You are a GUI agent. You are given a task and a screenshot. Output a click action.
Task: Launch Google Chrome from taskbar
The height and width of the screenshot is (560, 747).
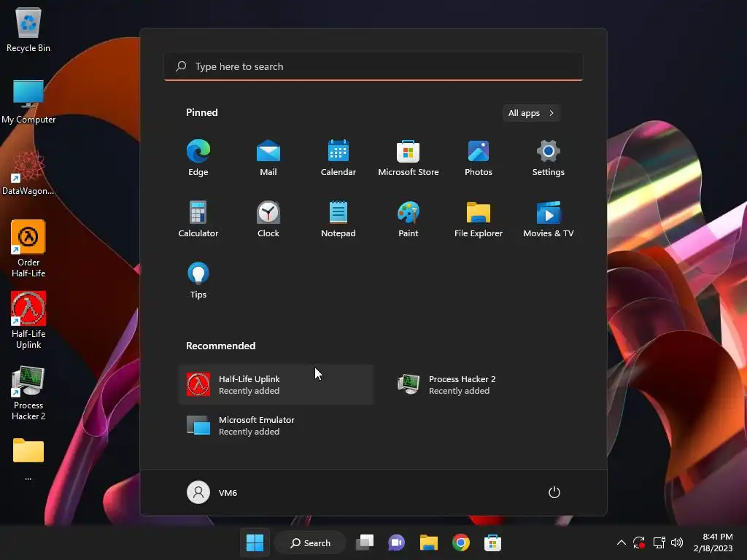click(461, 542)
